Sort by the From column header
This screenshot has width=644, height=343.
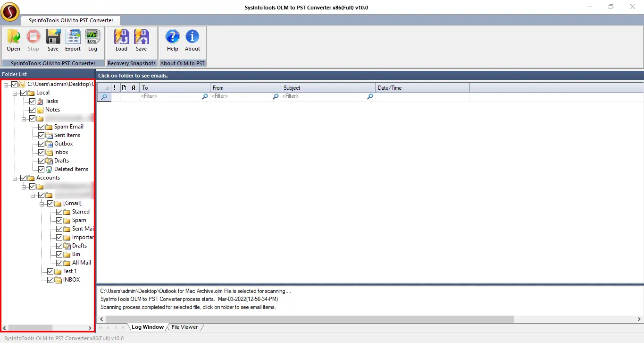pos(245,88)
